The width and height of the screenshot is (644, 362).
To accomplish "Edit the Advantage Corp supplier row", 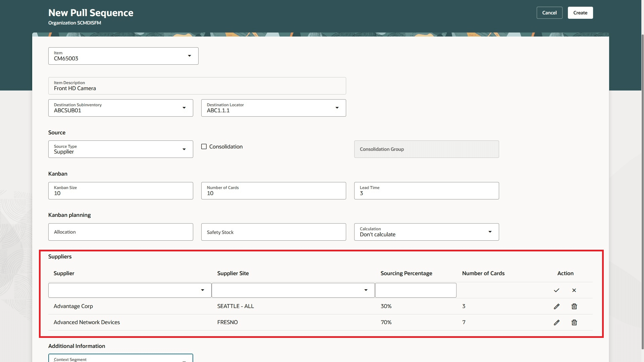I will click(556, 306).
